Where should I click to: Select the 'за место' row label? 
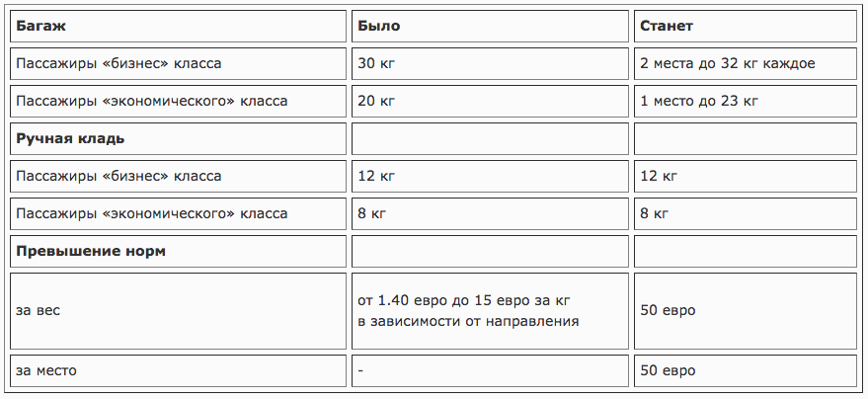point(179,370)
